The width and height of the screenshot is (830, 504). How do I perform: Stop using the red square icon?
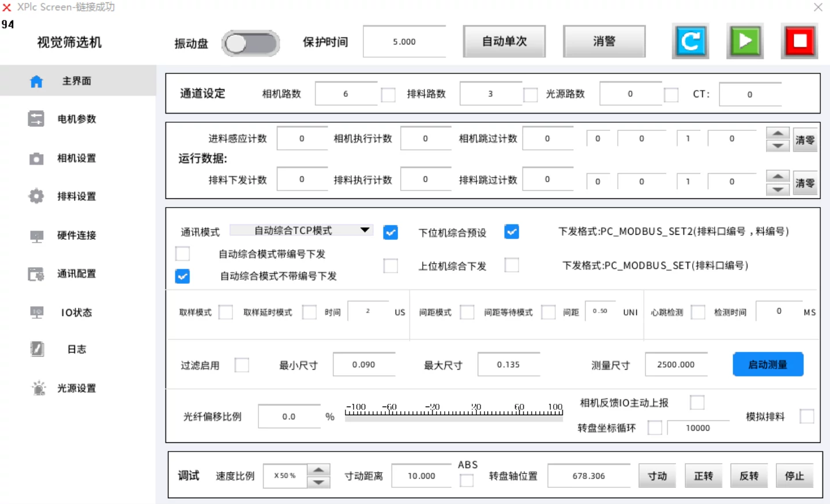tap(799, 41)
